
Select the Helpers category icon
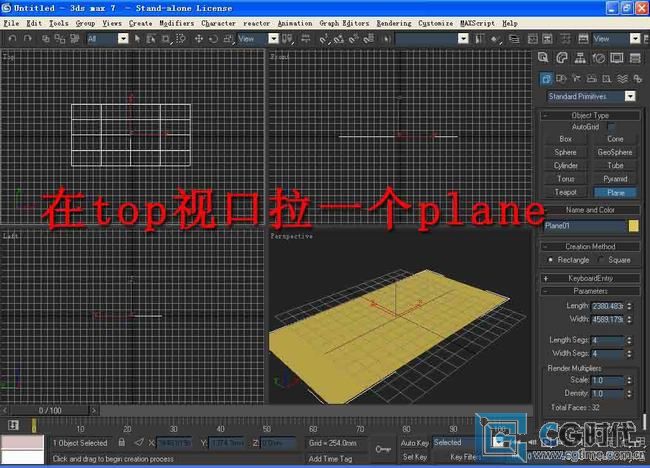pyautogui.click(x=606, y=78)
